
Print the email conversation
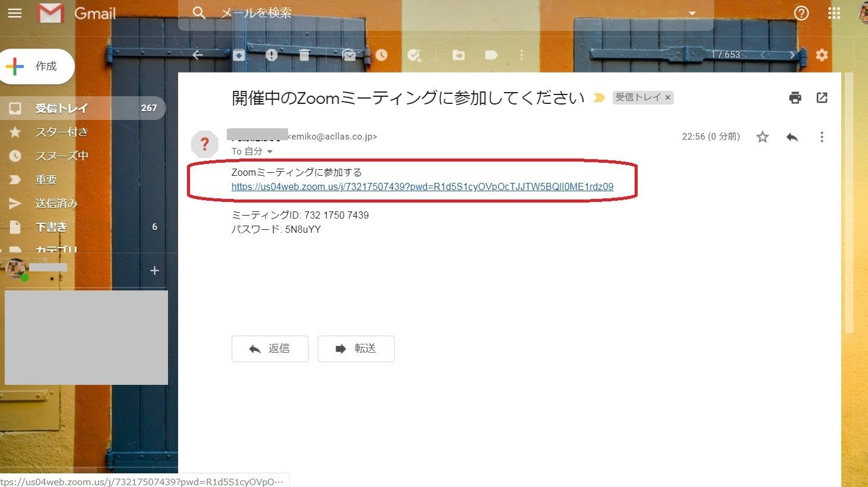pyautogui.click(x=795, y=97)
